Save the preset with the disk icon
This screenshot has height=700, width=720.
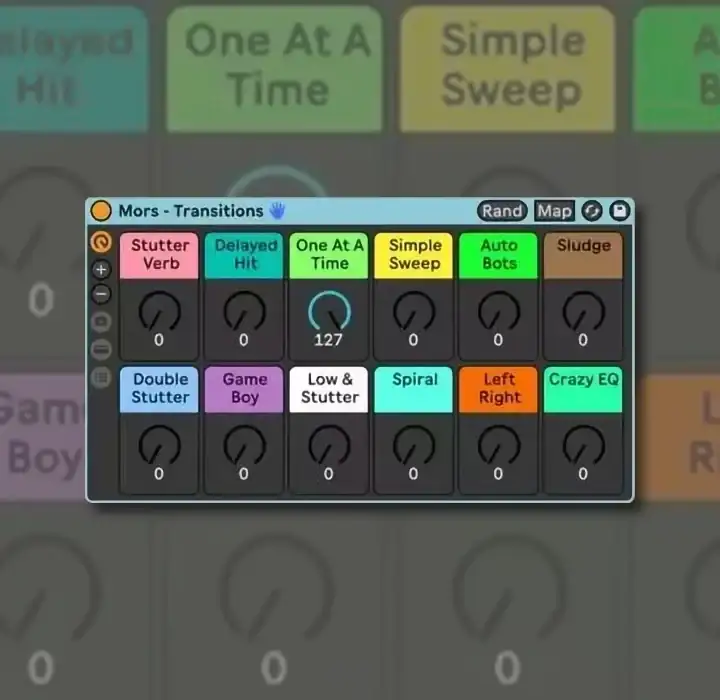619,211
